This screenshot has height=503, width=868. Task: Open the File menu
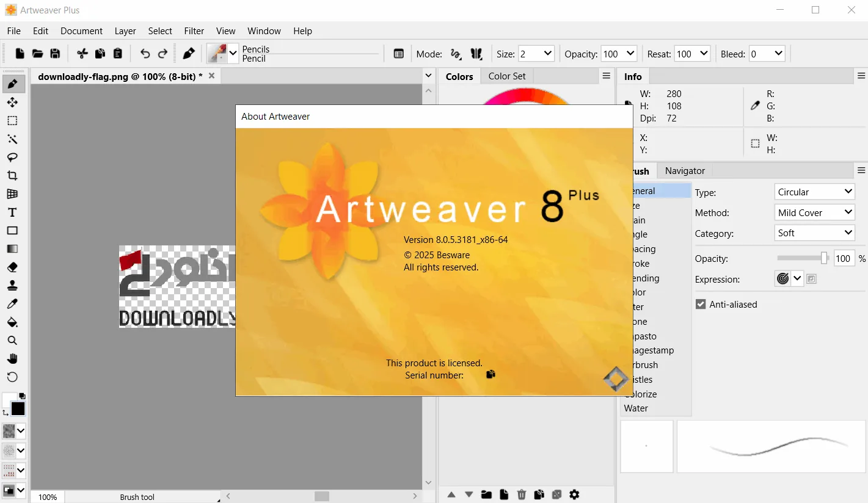(13, 31)
